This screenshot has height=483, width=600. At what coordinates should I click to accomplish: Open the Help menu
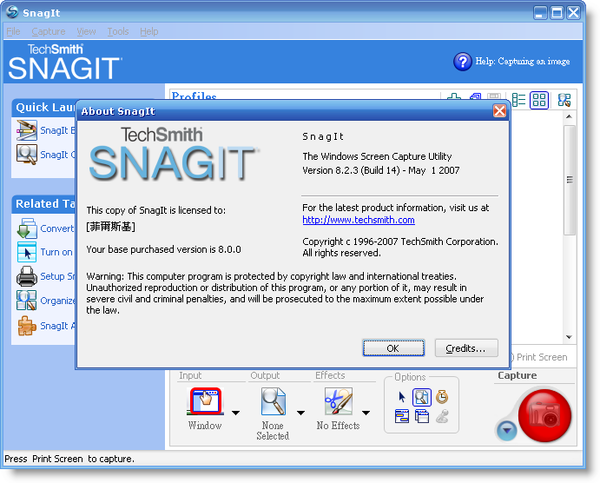149,32
